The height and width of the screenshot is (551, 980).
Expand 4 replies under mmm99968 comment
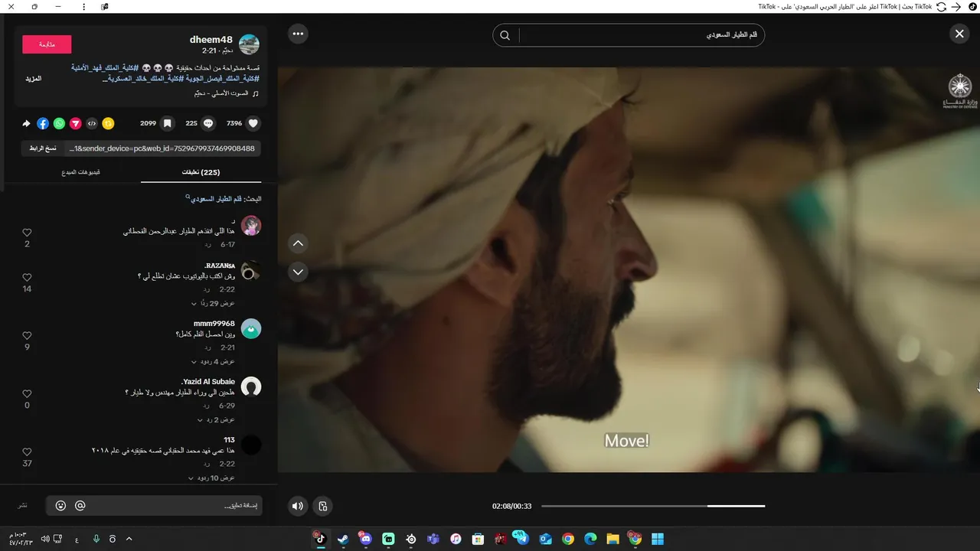click(213, 362)
